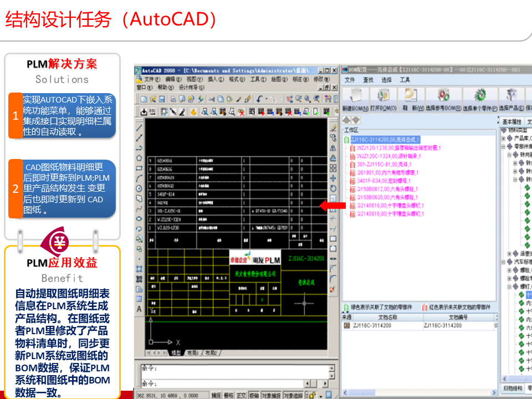Expand the 产品库 node in right tree
The image size is (532, 399).
(504, 139)
